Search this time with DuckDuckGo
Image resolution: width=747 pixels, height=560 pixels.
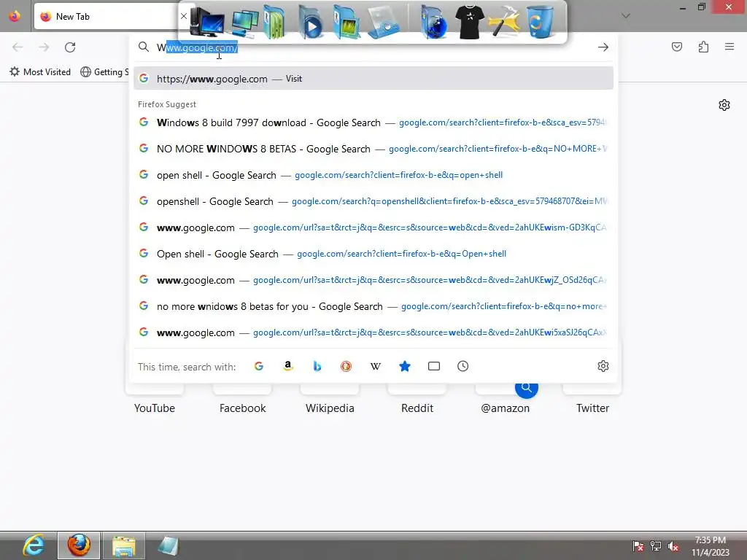click(346, 366)
